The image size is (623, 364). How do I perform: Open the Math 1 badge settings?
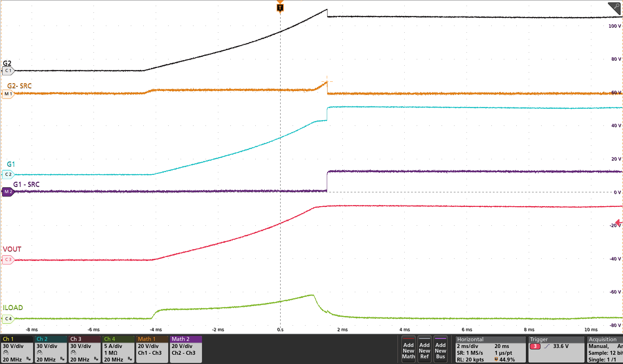click(x=152, y=349)
